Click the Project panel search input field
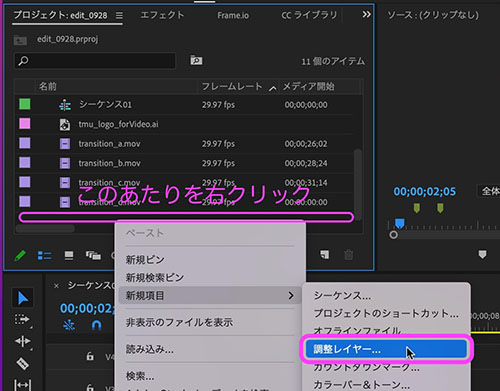The width and height of the screenshot is (500, 391). pyautogui.click(x=95, y=61)
